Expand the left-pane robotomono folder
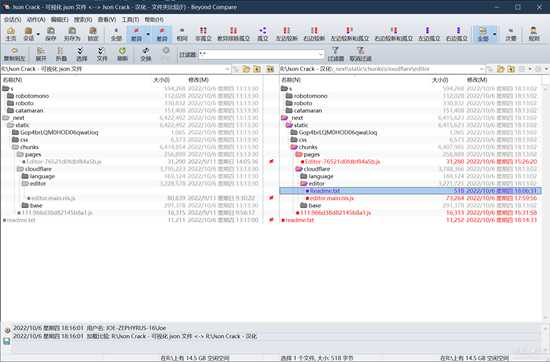Image resolution: width=550 pixels, height=362 pixels. point(10,96)
